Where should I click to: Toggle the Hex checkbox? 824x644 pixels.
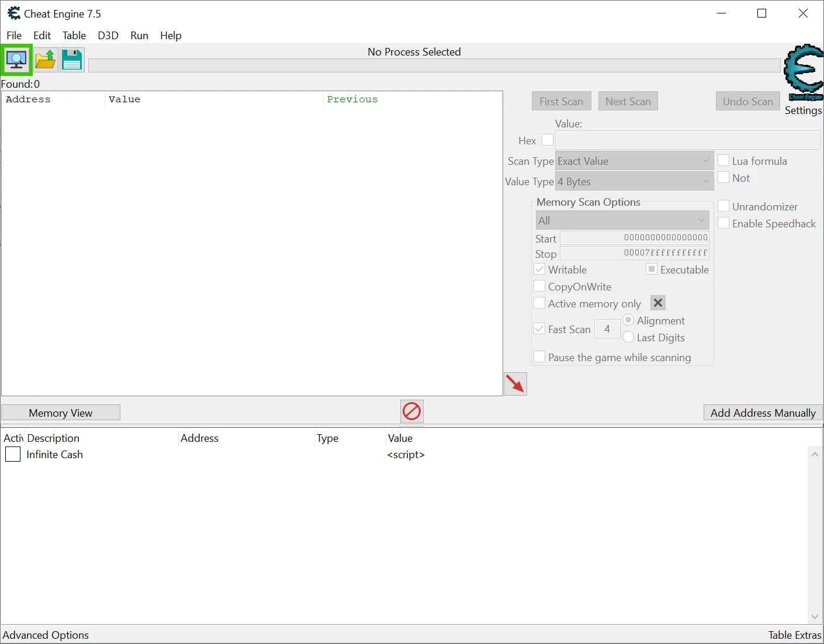pos(548,140)
